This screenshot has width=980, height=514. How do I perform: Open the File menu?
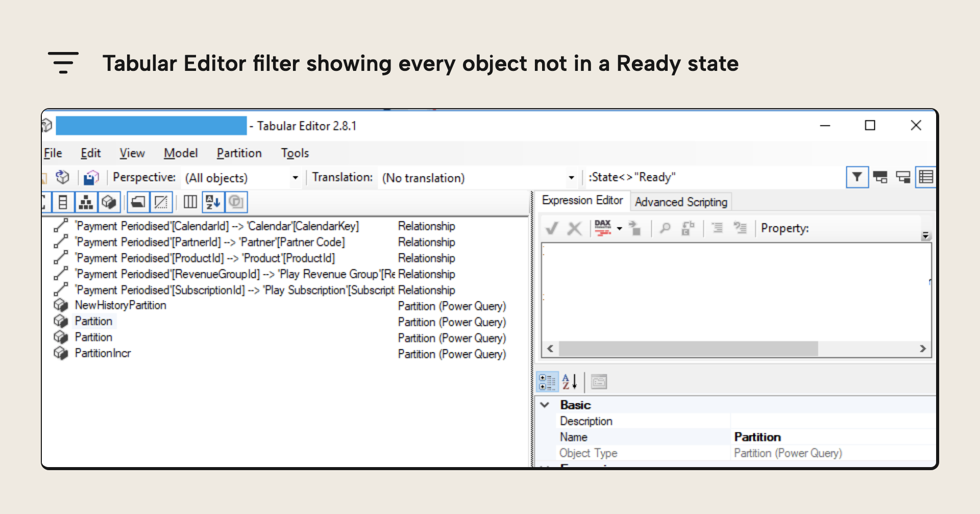(x=53, y=153)
